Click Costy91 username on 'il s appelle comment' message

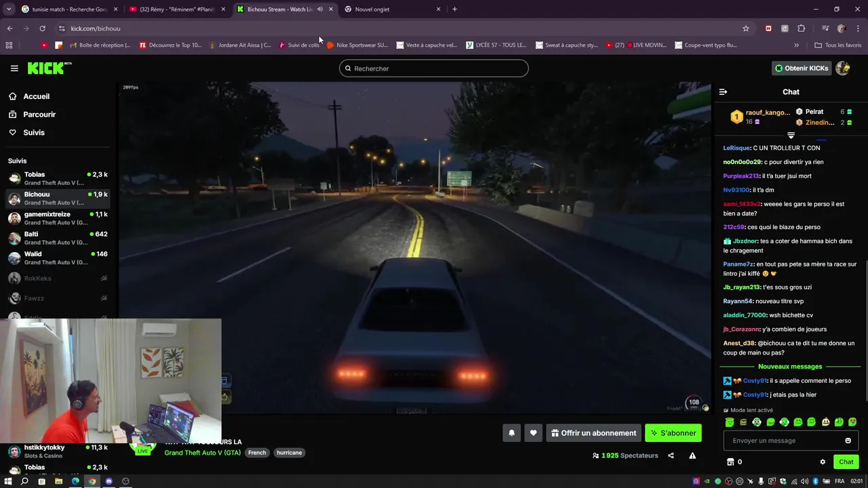(x=754, y=381)
